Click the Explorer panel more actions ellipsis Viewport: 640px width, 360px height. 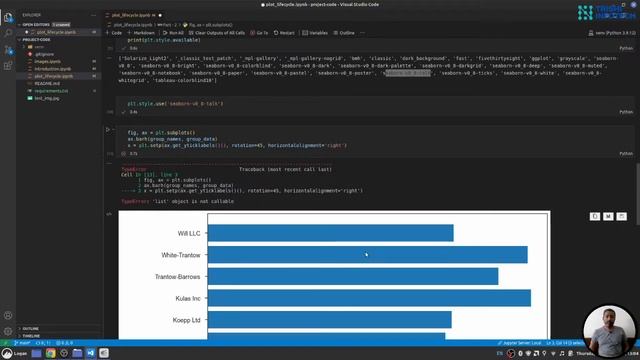tap(93, 15)
